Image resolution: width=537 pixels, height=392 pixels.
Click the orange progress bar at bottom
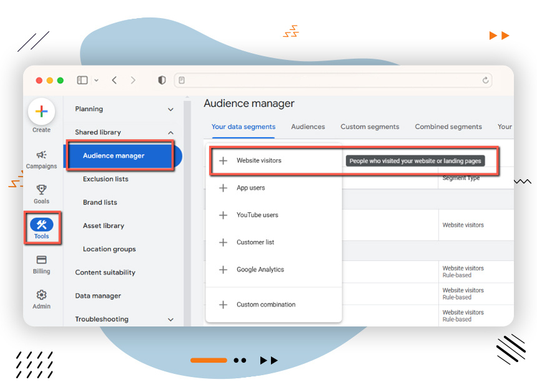point(209,360)
